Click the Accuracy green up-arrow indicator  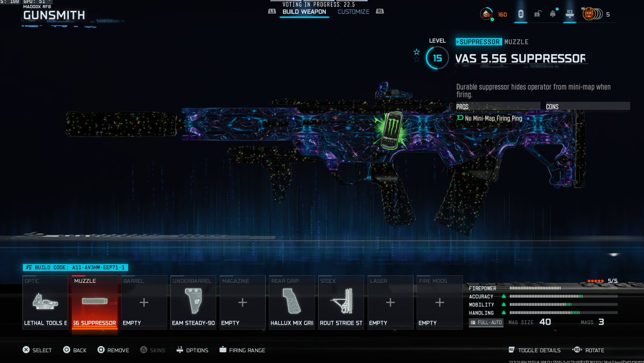click(503, 296)
